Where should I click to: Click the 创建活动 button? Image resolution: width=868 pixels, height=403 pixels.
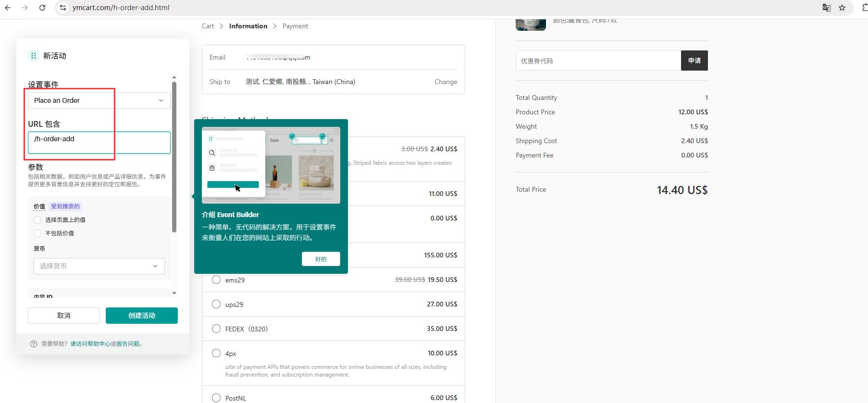coord(142,316)
